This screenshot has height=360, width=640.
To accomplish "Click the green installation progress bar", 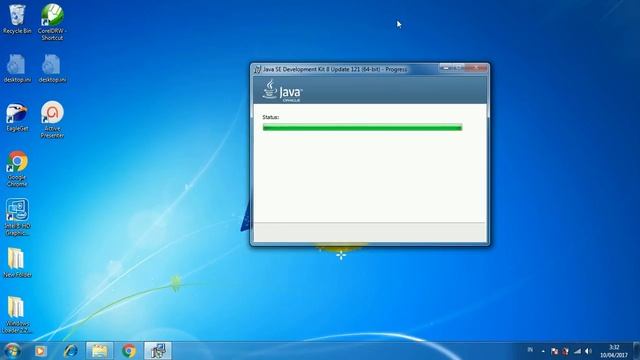I will pos(362,128).
